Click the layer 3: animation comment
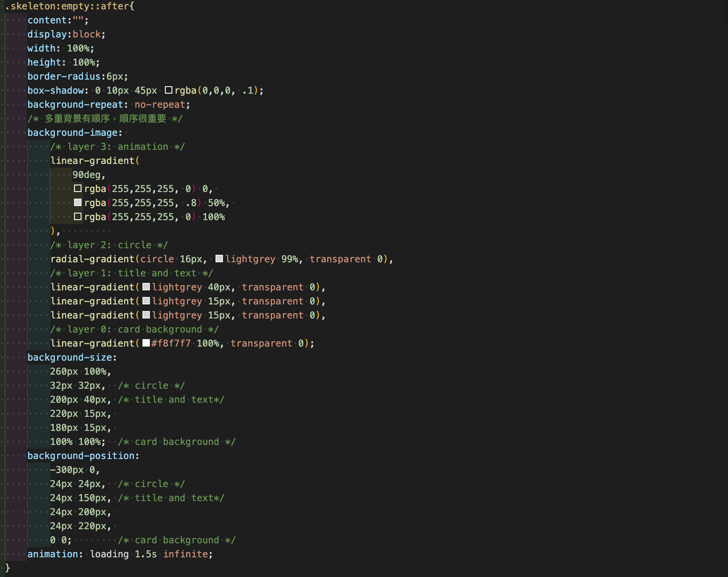 coord(118,147)
